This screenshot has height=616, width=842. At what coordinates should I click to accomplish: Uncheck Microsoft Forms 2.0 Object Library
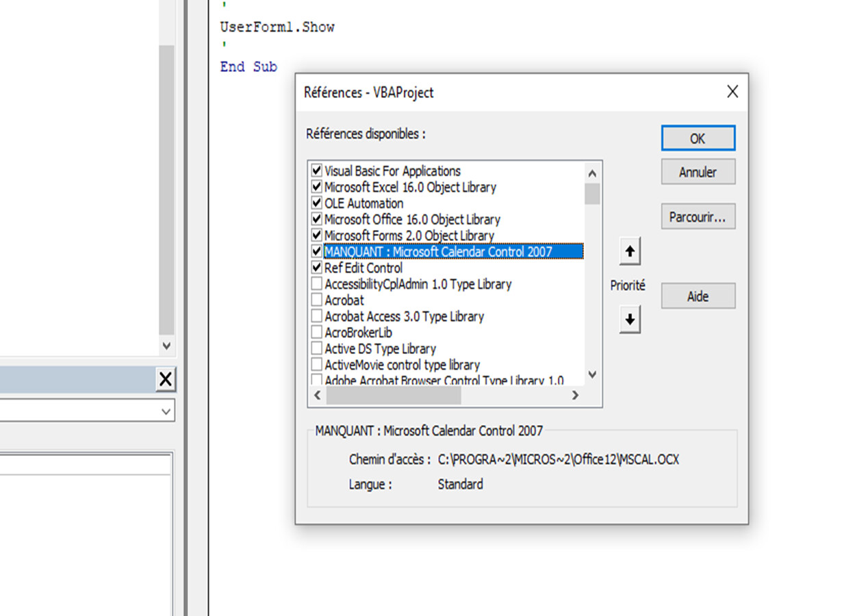[316, 235]
